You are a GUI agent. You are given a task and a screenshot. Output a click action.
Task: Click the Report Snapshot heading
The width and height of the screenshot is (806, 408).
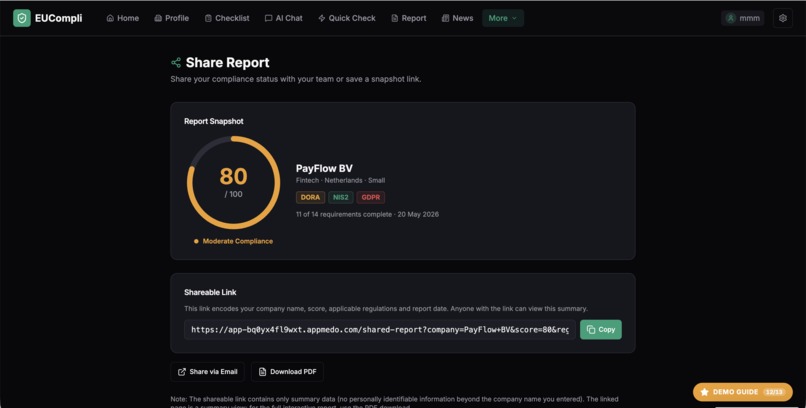click(214, 121)
